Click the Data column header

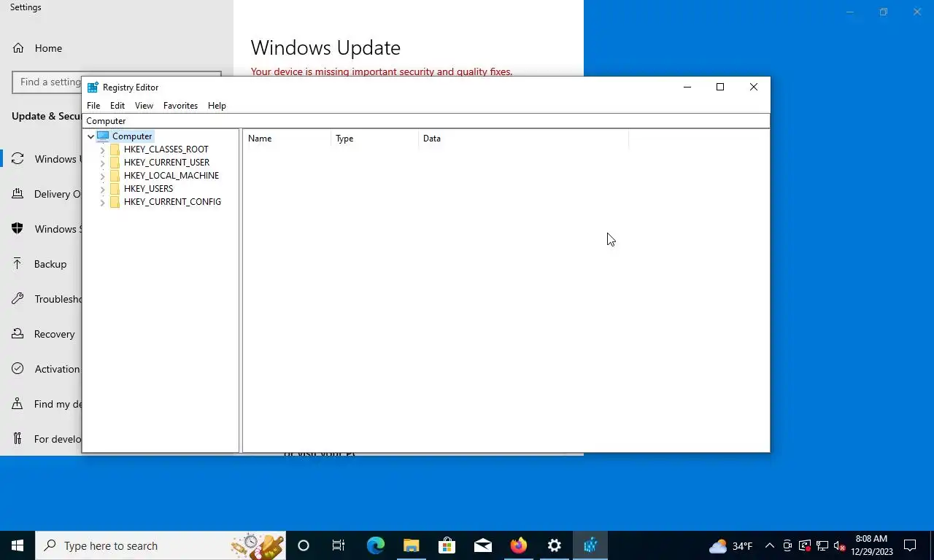(523, 139)
